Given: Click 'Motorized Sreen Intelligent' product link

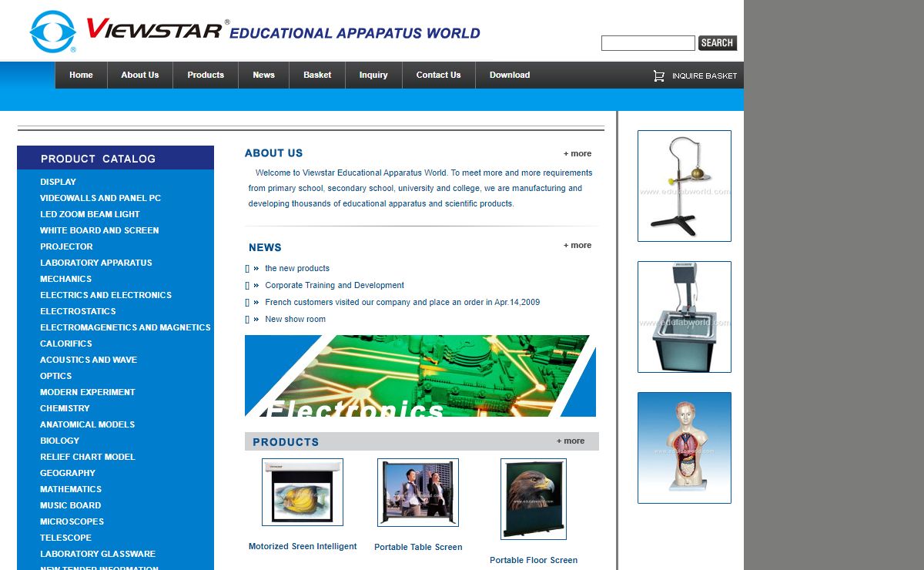Looking at the screenshot, I should click(x=303, y=546).
